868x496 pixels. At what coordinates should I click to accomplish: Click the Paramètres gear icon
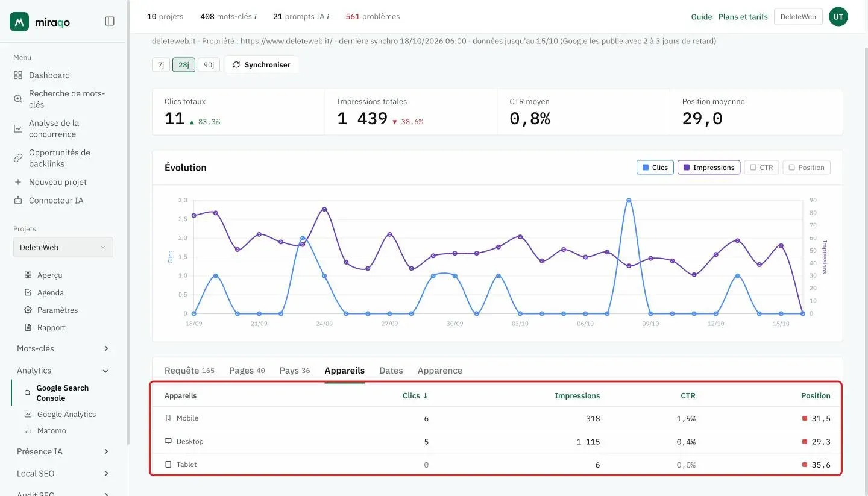(x=28, y=310)
